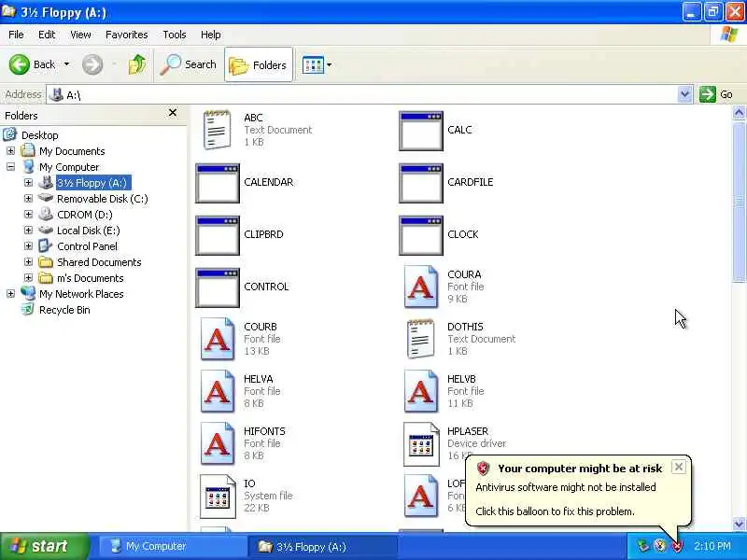Image resolution: width=747 pixels, height=560 pixels.
Task: Click scrollbar up arrow
Action: coord(739,113)
